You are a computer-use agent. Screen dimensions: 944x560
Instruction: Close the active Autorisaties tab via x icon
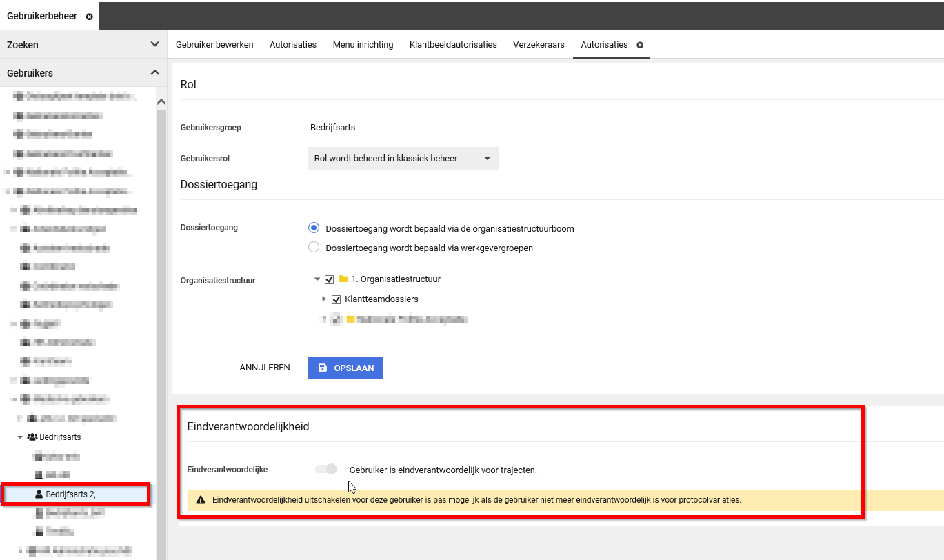click(640, 45)
